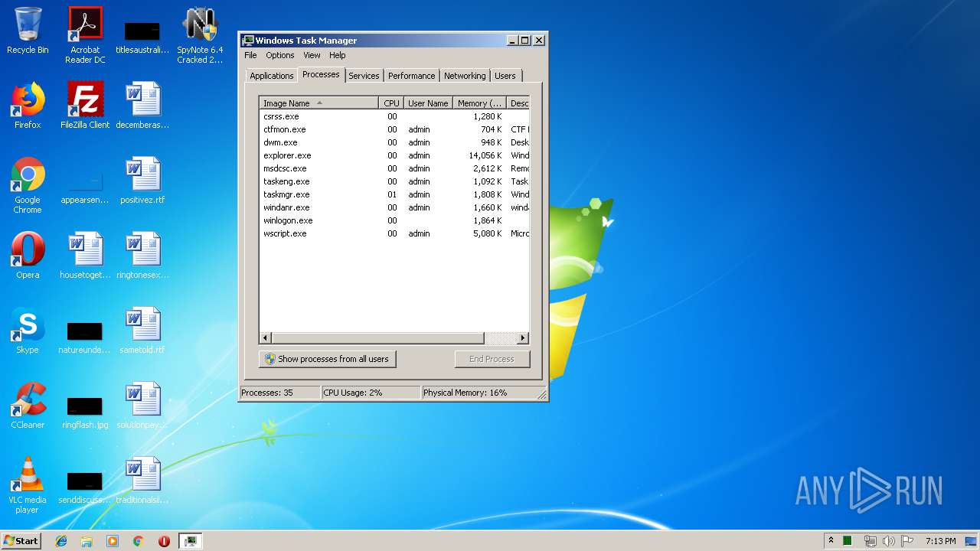Select the msdcsc.exe process row

coord(394,168)
